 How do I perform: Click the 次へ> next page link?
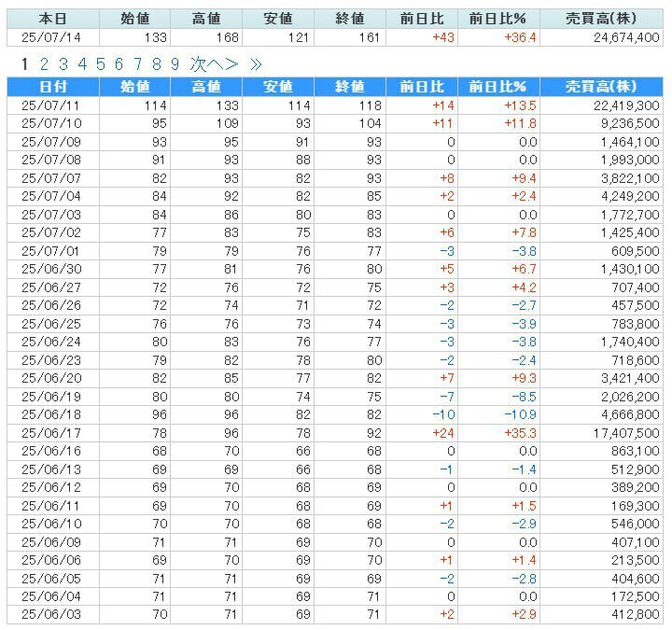pos(214,64)
